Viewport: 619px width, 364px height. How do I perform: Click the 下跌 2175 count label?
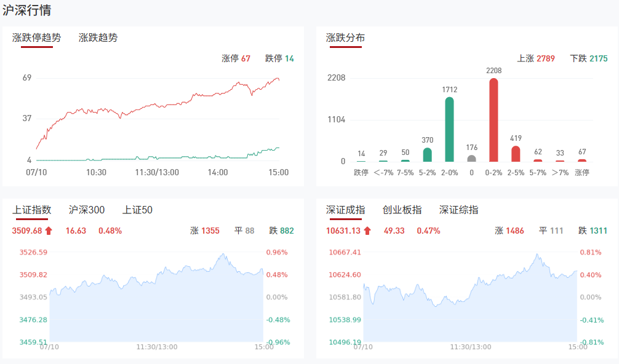(589, 58)
